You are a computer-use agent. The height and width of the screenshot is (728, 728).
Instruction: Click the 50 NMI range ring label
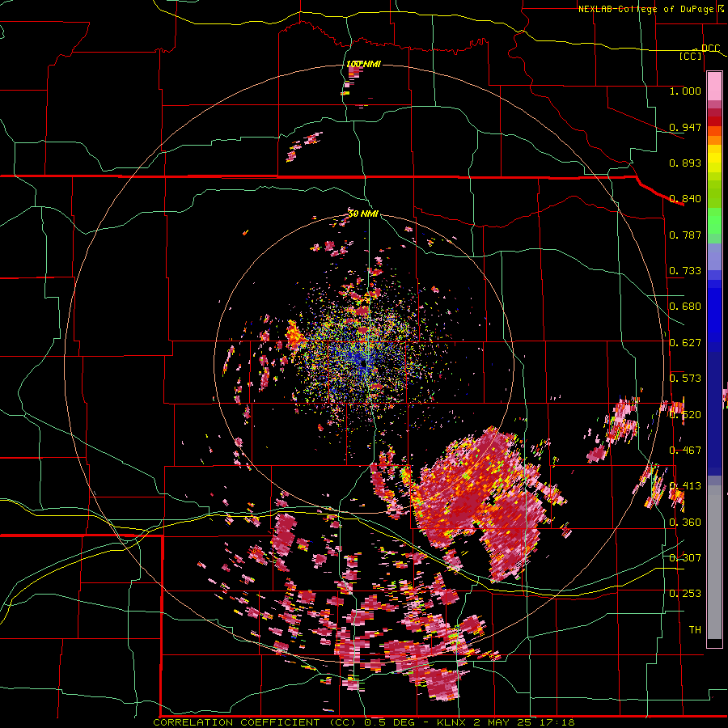pyautogui.click(x=363, y=214)
